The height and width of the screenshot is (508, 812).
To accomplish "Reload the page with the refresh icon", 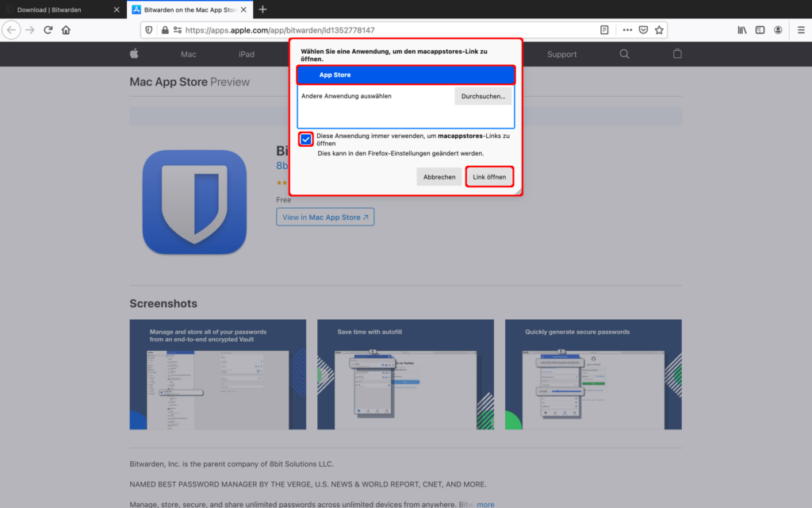I will (x=48, y=30).
